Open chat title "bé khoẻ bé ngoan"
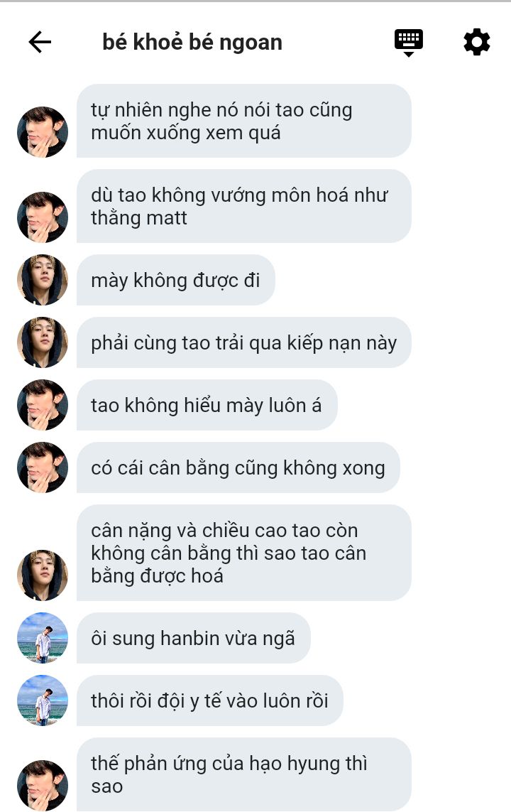Image resolution: width=511 pixels, height=812 pixels. tap(192, 42)
